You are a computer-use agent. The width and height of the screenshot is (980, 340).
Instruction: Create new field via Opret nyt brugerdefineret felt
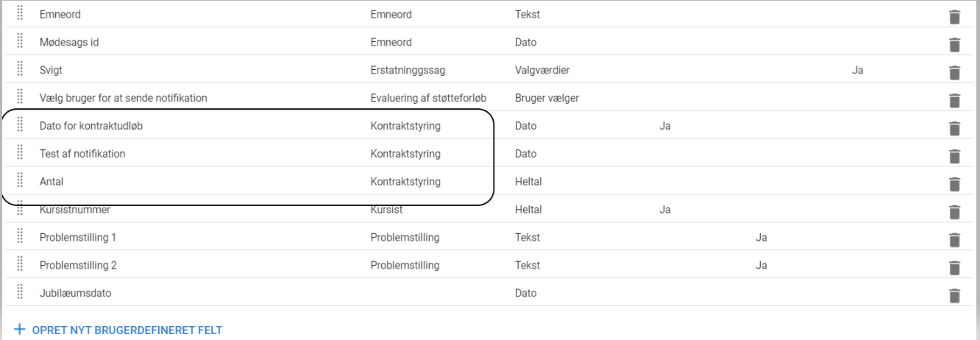(118, 330)
